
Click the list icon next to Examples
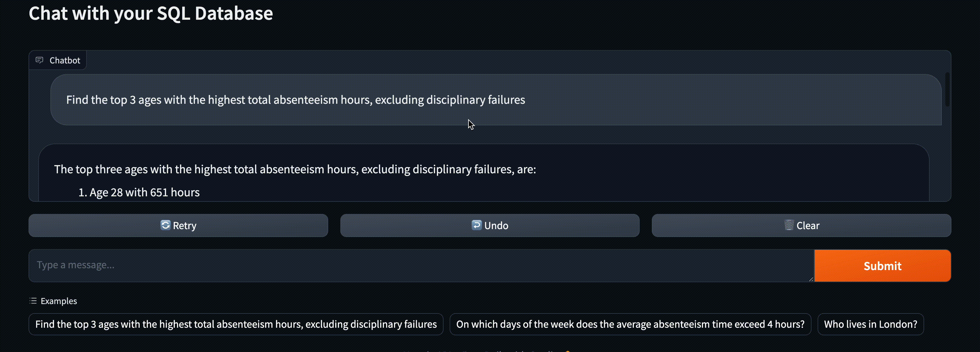coord(33,301)
